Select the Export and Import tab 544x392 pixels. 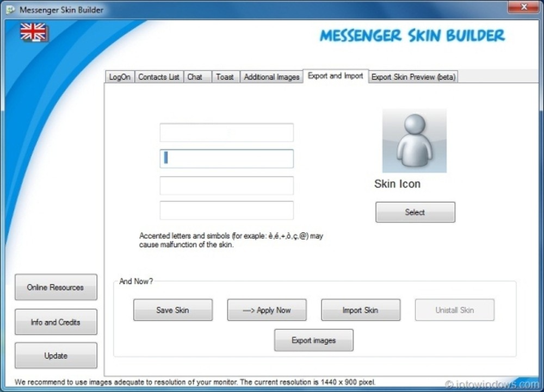[x=335, y=76]
